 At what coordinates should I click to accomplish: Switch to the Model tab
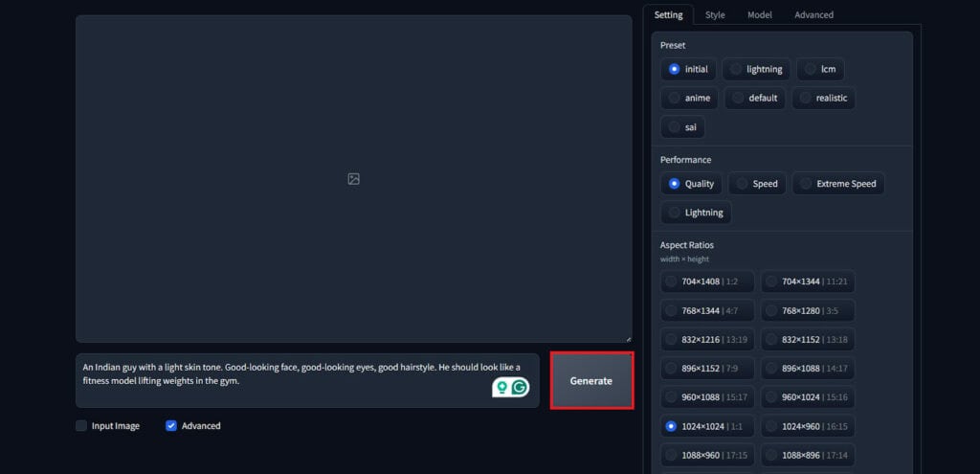760,15
